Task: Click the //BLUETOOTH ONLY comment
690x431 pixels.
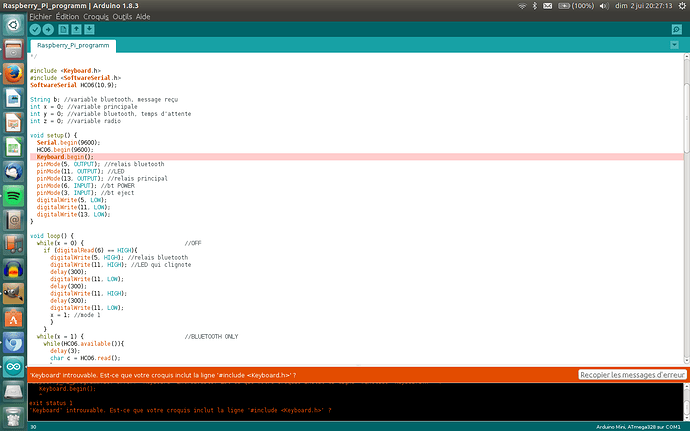Action: click(x=211, y=336)
